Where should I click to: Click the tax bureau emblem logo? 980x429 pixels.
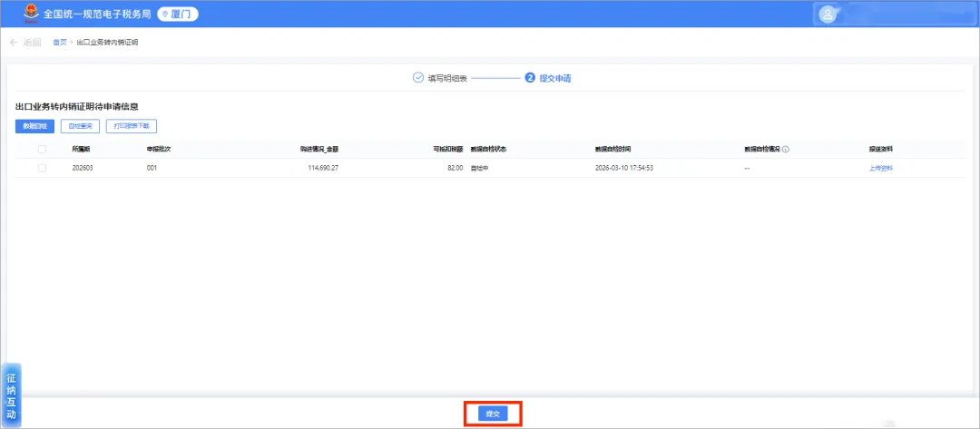(31, 14)
